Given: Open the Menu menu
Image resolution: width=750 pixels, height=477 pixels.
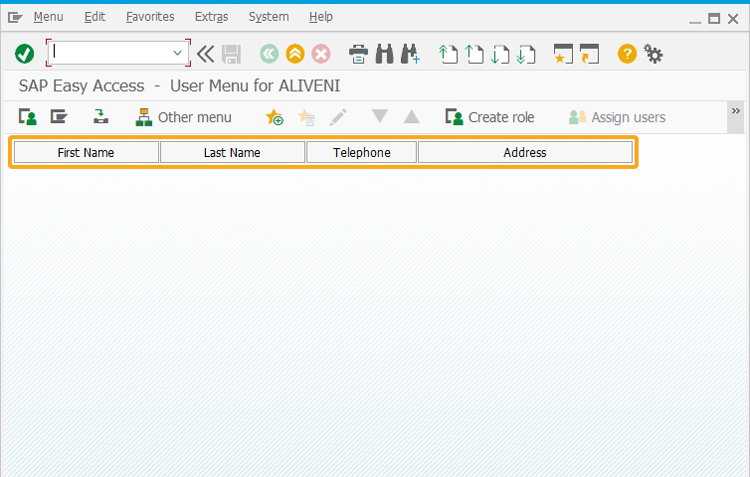Looking at the screenshot, I should tap(48, 17).
